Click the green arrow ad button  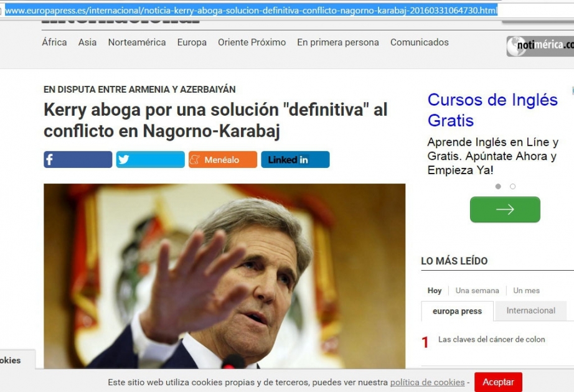[505, 209]
